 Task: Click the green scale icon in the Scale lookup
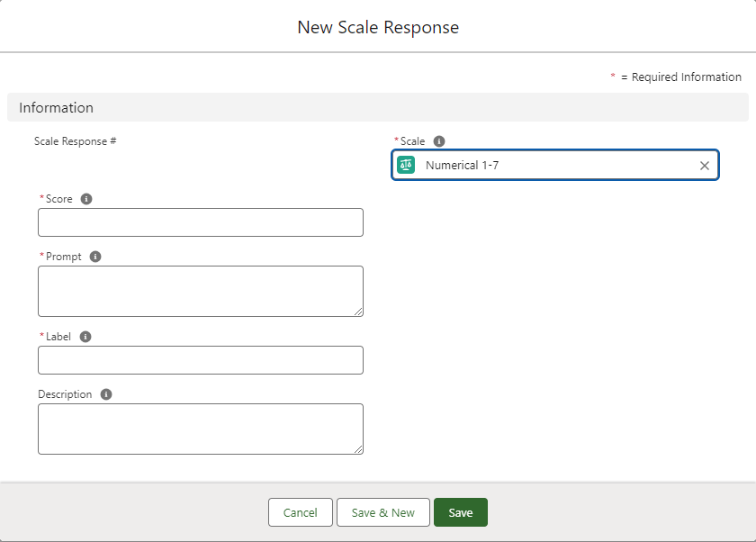pyautogui.click(x=407, y=166)
